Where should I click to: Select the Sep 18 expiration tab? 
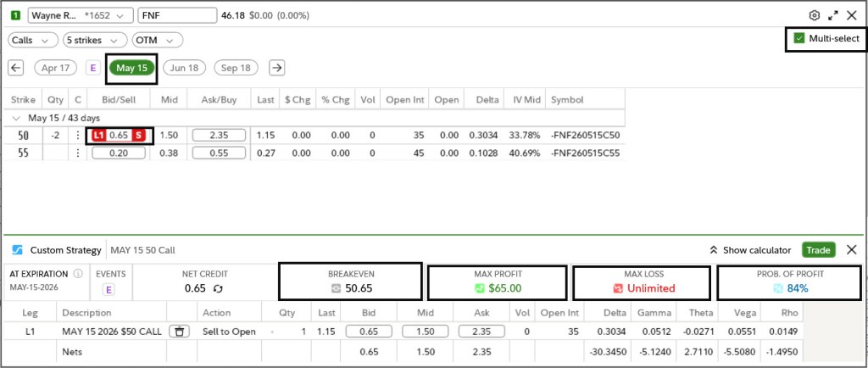click(x=236, y=68)
